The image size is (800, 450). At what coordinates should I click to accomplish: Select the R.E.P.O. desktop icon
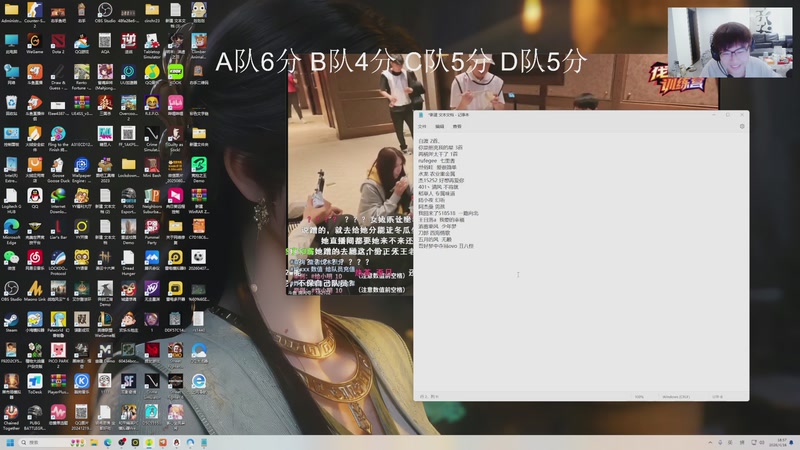point(152,106)
